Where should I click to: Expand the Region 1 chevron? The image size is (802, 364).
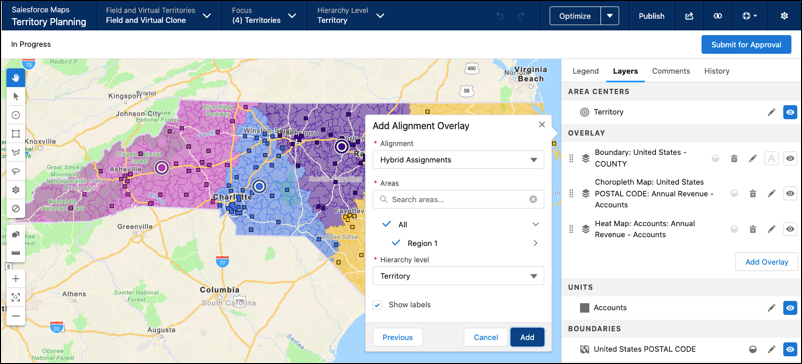[536, 243]
